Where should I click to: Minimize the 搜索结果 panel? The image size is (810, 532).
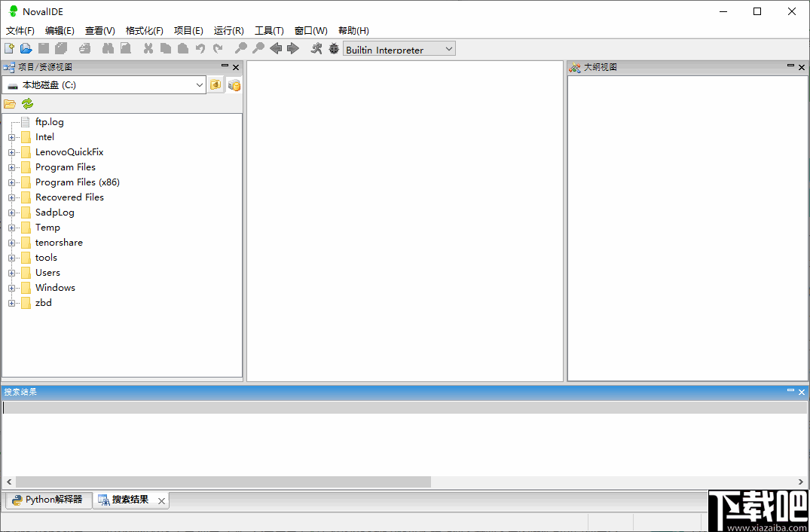point(791,391)
